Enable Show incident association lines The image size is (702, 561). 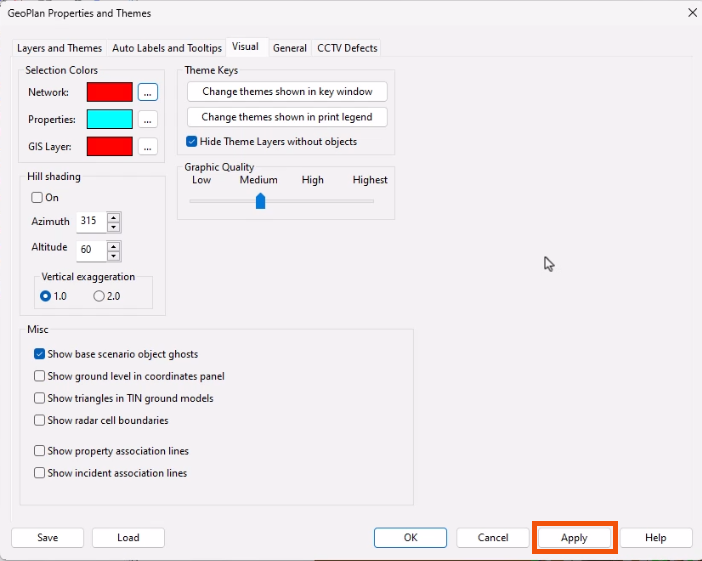pos(39,473)
